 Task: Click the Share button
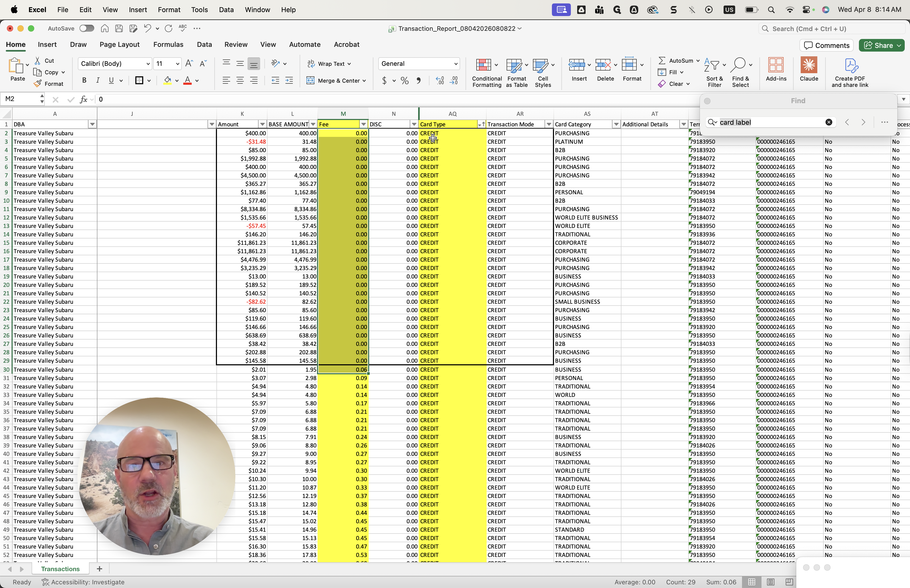click(878, 46)
